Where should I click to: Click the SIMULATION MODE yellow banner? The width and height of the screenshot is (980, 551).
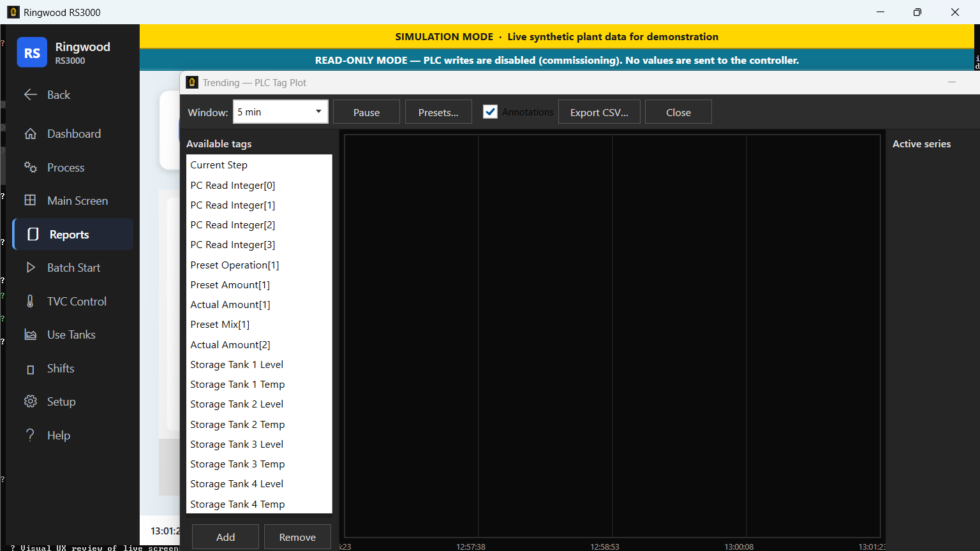pyautogui.click(x=556, y=36)
